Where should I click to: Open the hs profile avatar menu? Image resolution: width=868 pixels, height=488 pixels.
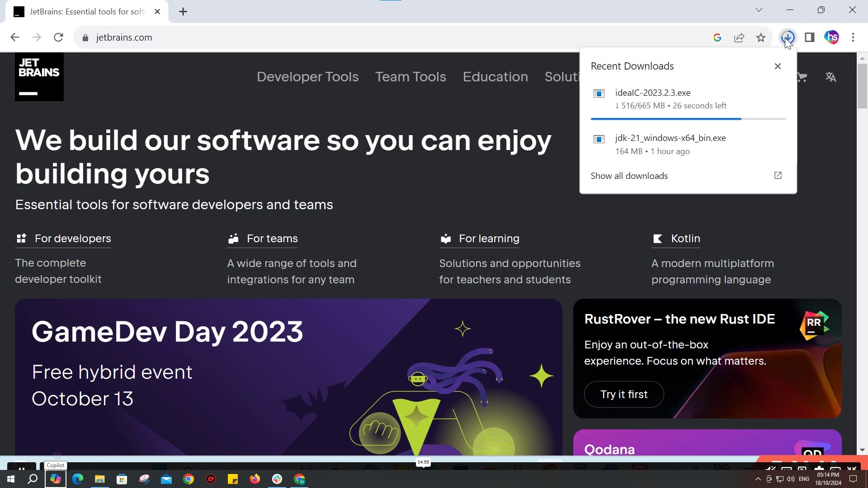831,37
